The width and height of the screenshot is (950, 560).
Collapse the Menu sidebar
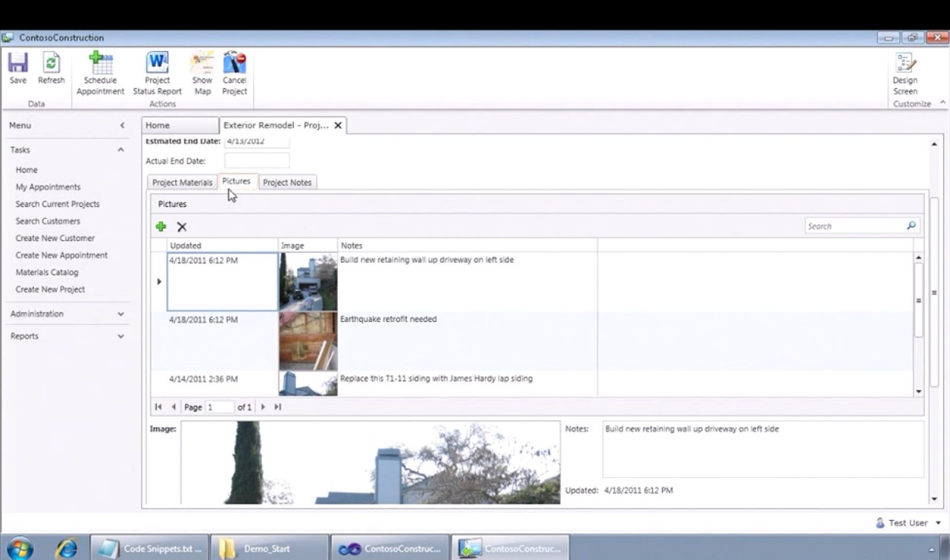click(x=122, y=125)
